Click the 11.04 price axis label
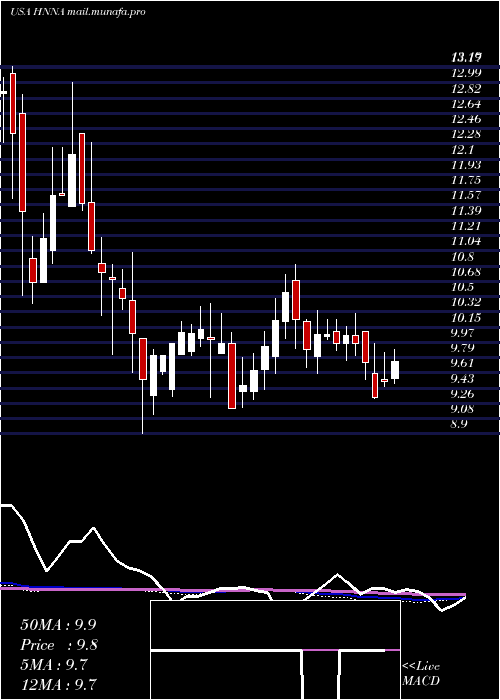Viewport: 500px width, 700px height. (x=466, y=242)
